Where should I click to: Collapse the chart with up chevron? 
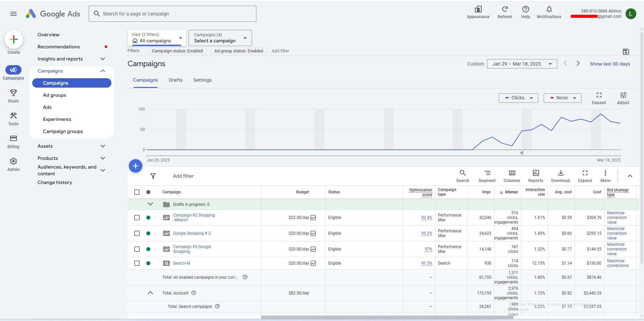coord(630,176)
